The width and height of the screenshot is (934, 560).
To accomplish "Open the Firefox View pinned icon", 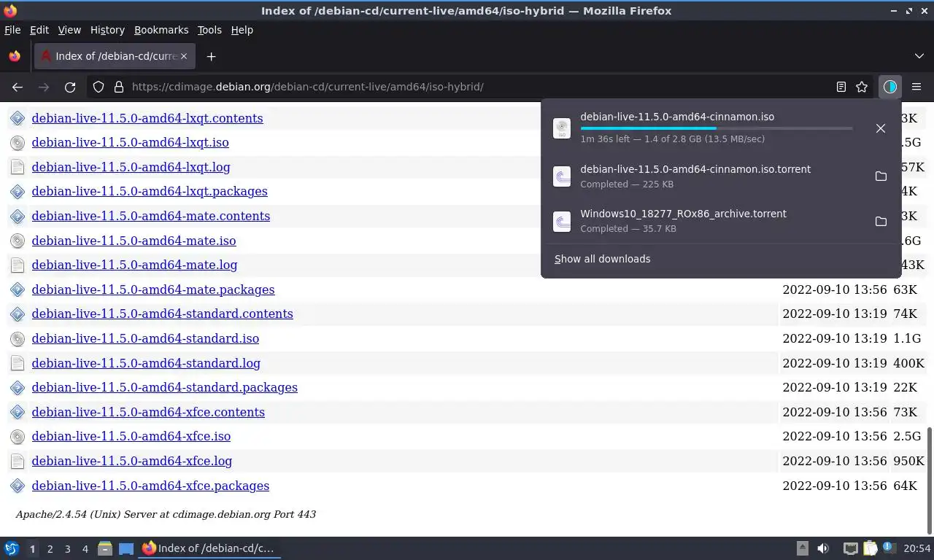I will pos(15,56).
